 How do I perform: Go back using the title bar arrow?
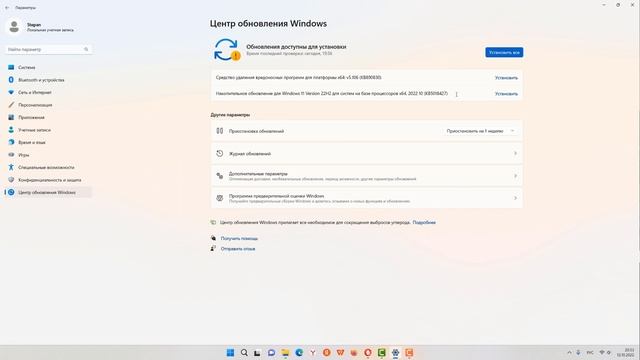[x=7, y=8]
